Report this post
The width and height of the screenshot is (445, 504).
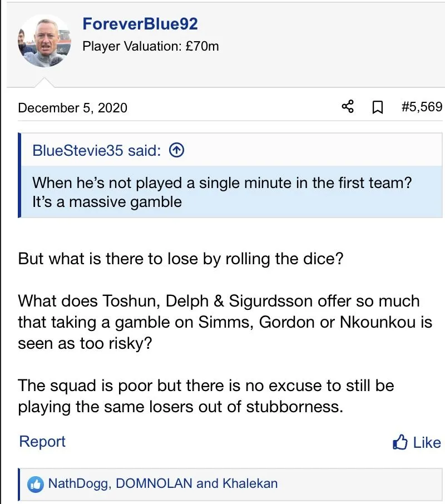[x=42, y=442]
